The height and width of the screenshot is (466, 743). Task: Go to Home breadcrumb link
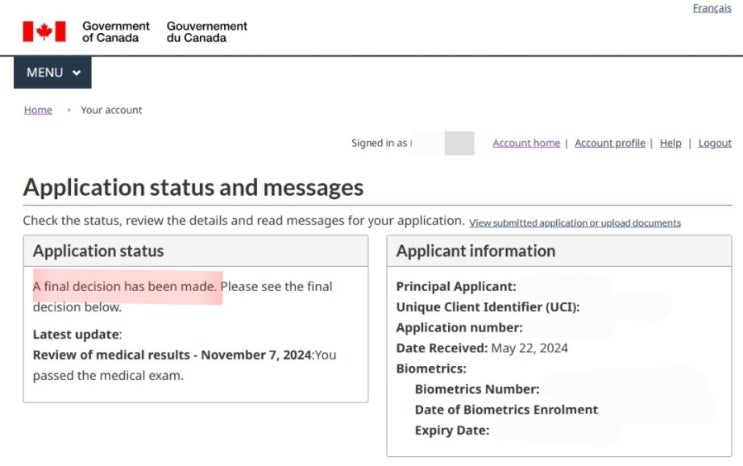38,110
